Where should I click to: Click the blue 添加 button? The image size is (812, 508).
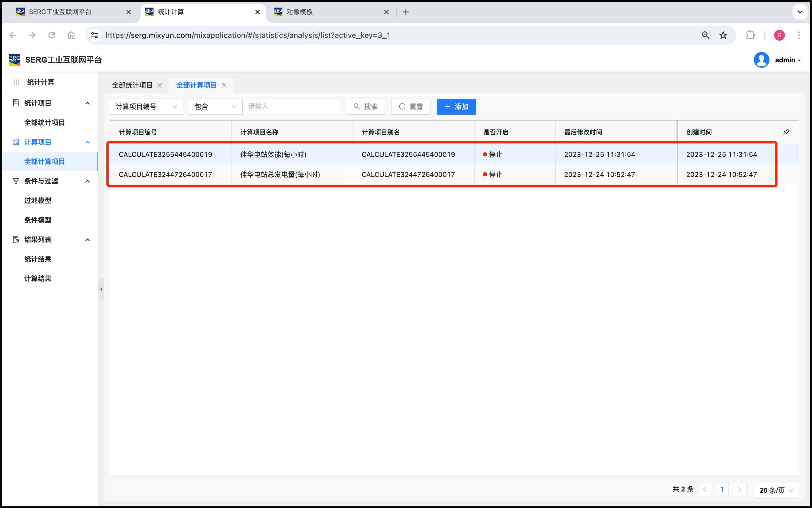[x=456, y=106]
